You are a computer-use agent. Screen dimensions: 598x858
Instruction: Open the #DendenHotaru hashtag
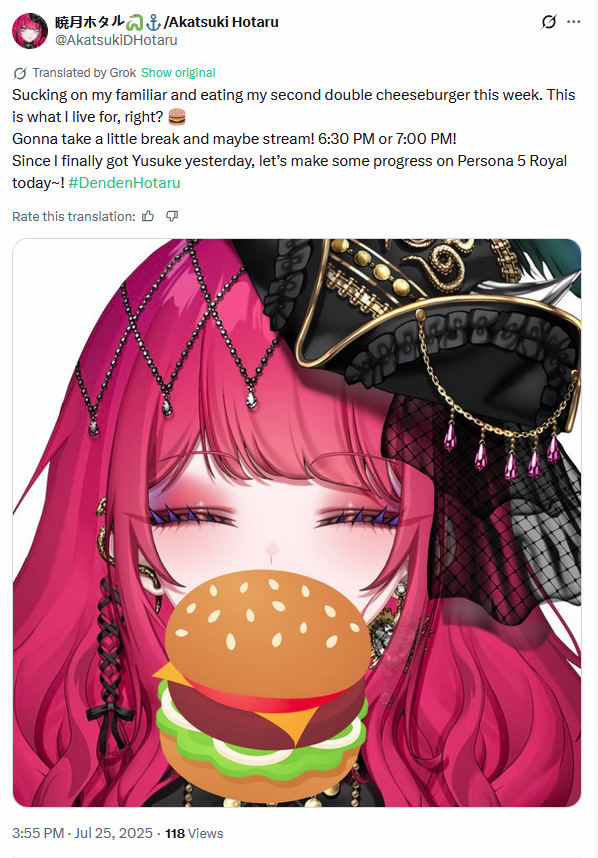[124, 183]
